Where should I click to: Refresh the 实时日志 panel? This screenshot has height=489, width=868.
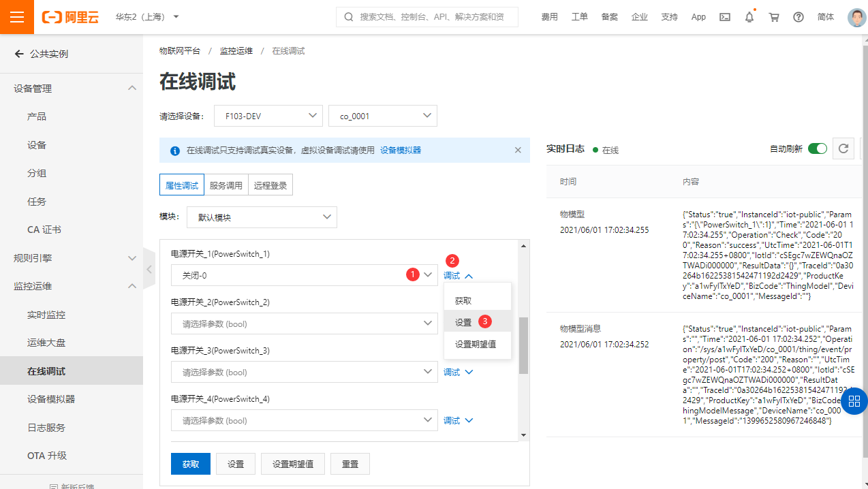tap(843, 148)
